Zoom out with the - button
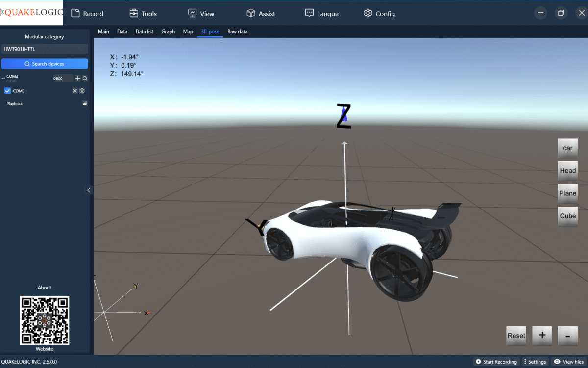This screenshot has height=368, width=588. pyautogui.click(x=567, y=336)
